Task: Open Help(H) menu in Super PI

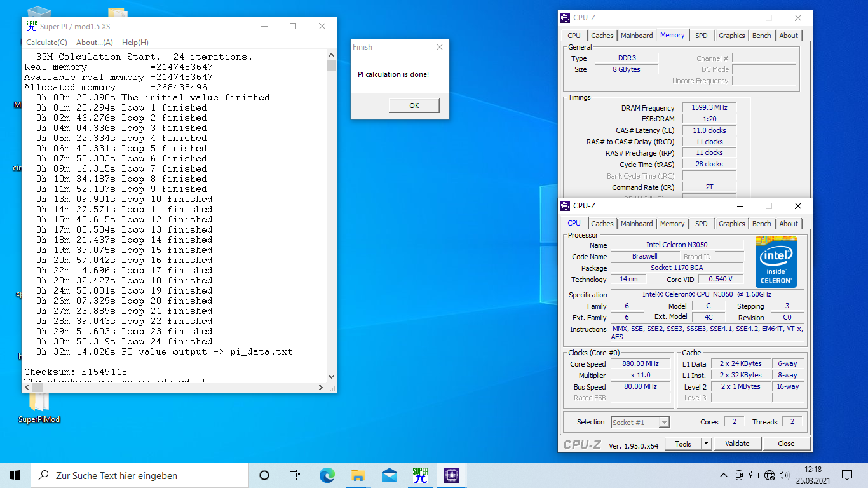Action: 135,43
